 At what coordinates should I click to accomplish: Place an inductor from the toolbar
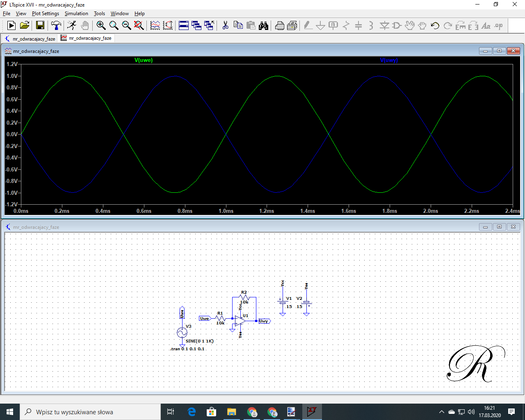371,25
